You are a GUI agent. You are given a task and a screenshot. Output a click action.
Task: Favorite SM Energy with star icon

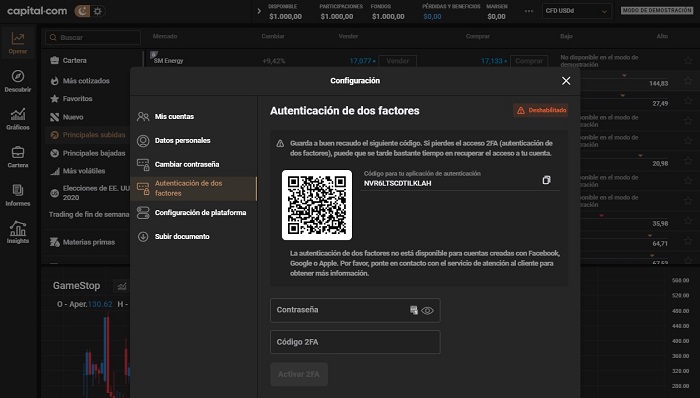point(688,61)
